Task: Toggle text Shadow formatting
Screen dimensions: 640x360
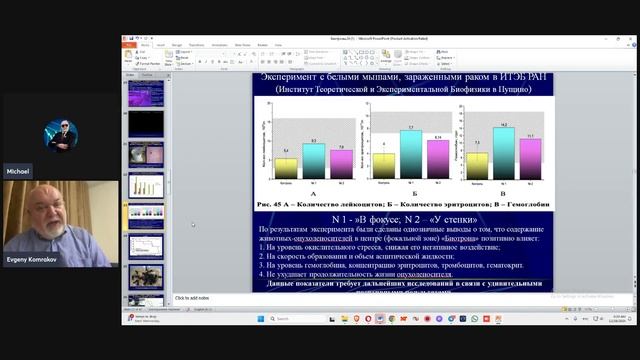Action: [x=219, y=62]
